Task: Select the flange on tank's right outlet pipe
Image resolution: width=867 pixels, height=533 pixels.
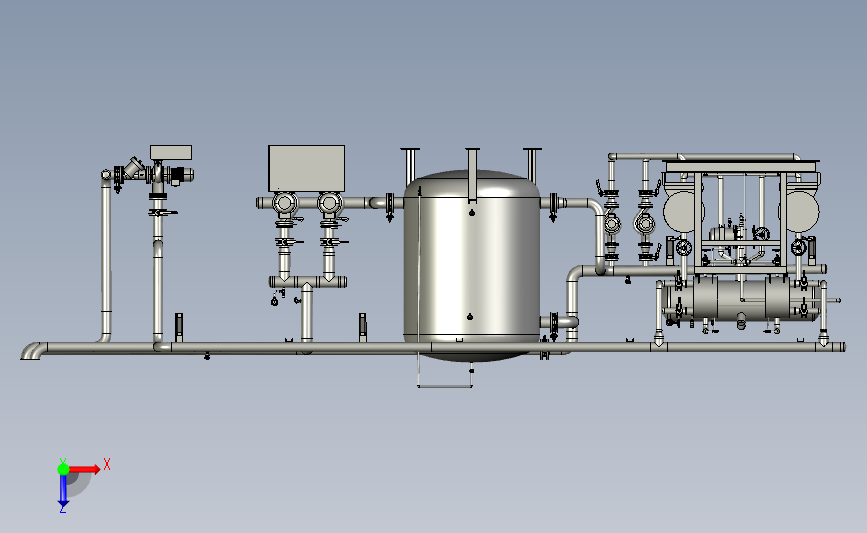Action: tap(553, 205)
